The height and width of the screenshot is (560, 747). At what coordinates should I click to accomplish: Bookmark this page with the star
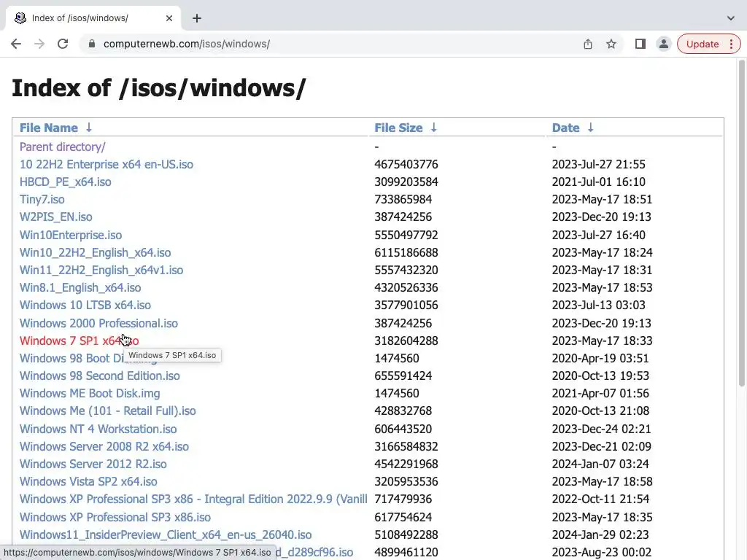611,44
